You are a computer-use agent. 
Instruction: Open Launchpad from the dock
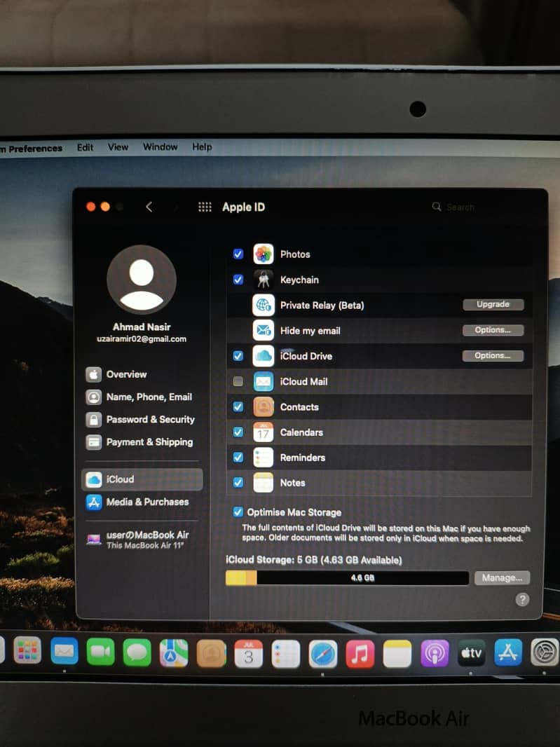coord(27,651)
